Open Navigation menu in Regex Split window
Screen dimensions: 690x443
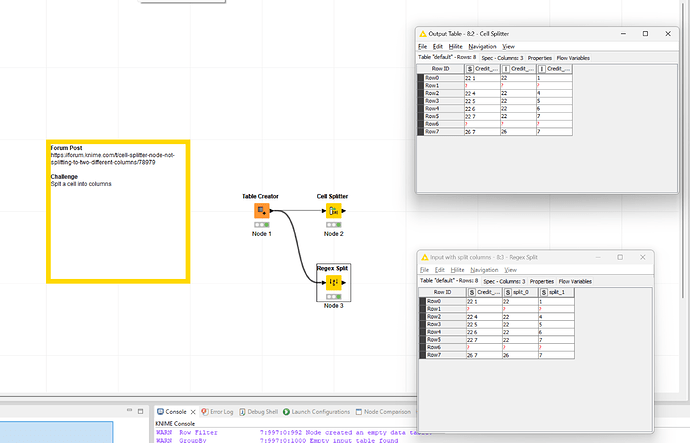tap(483, 270)
